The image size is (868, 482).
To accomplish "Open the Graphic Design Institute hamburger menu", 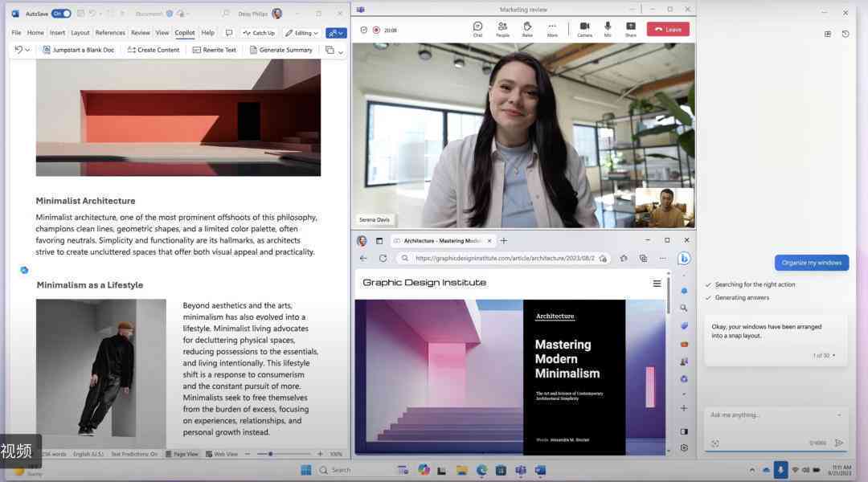I will 657,284.
